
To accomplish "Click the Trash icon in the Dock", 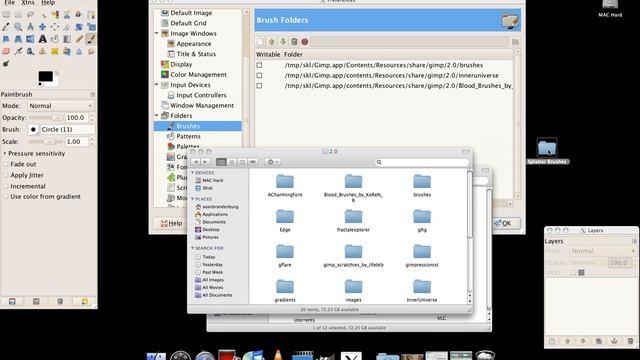I will click(485, 355).
